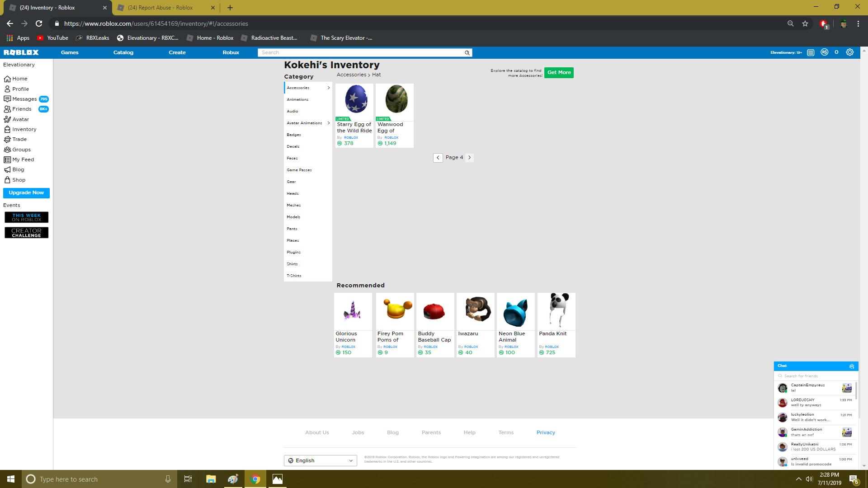Open chat settings gear icon
The image size is (868, 488).
(x=851, y=366)
